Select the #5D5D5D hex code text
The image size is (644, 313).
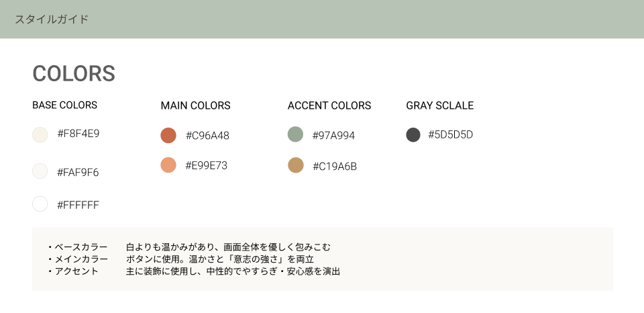click(451, 134)
